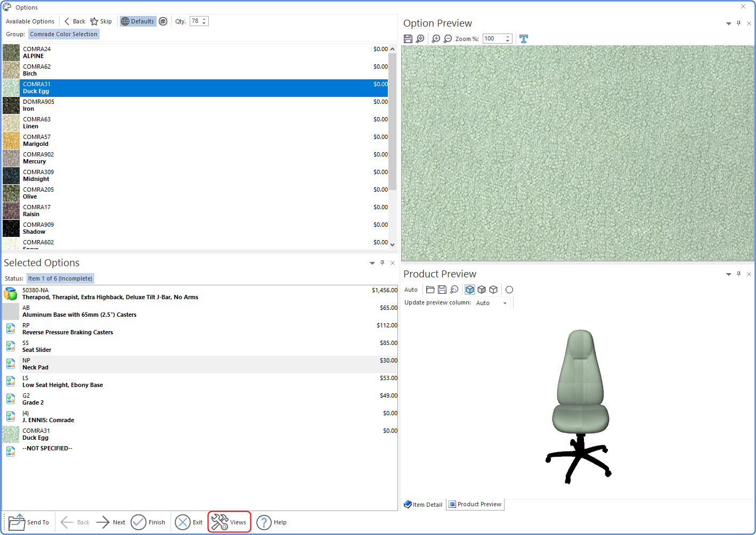The image size is (756, 535).
Task: Click the disabled Back button in bottom bar
Action: click(75, 522)
